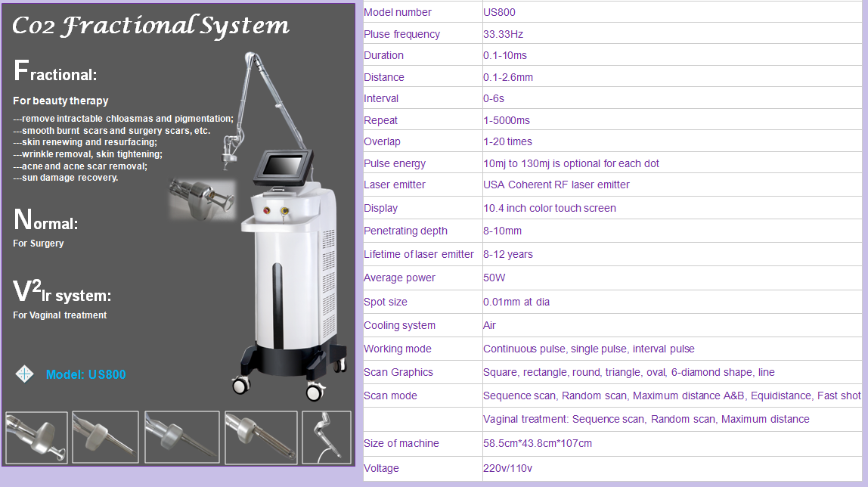Click the 'USA Coherent RF laser emitter' cell
This screenshot has height=487, width=868.
coord(556,185)
